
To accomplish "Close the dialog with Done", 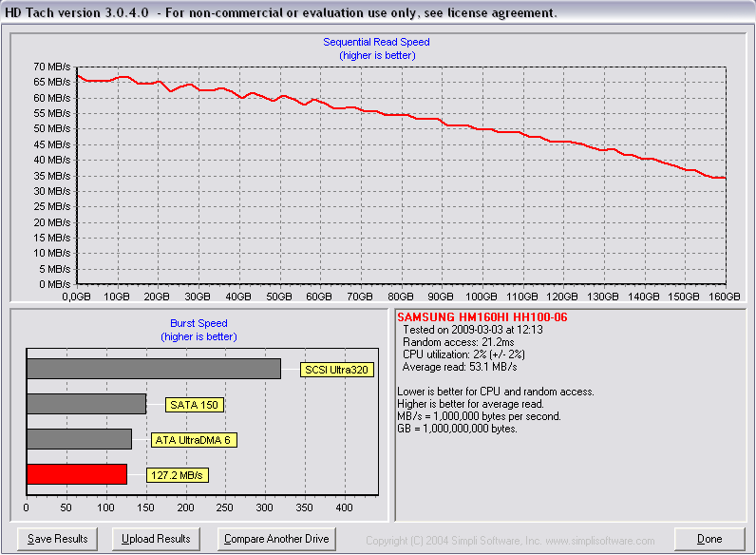I will pos(709,539).
